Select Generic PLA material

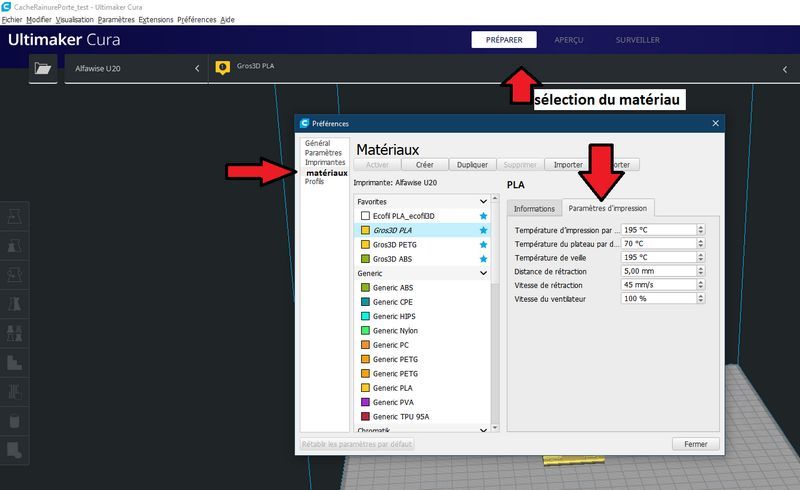tap(422, 387)
